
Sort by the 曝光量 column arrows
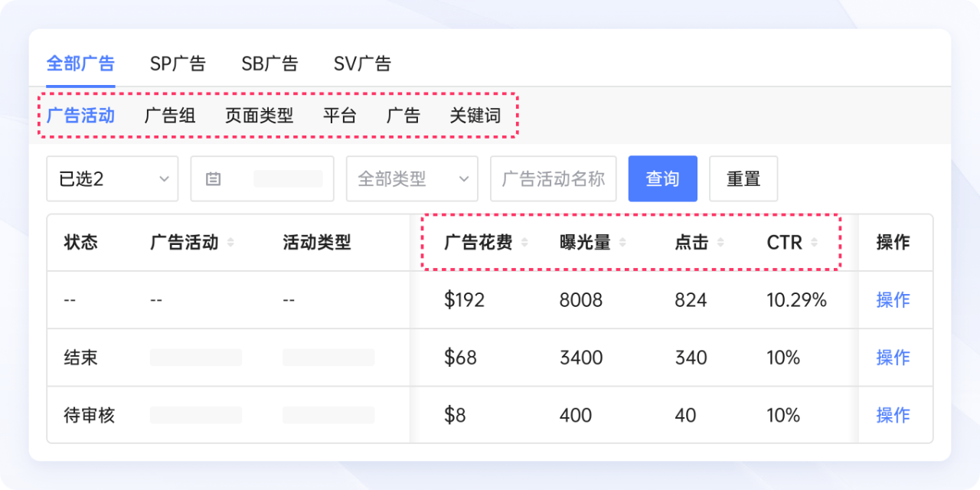622,243
